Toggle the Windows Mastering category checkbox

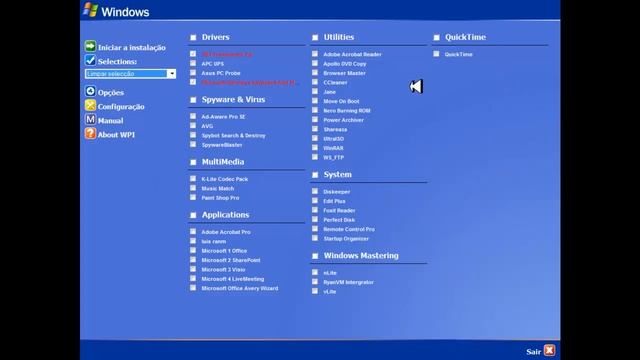315,256
